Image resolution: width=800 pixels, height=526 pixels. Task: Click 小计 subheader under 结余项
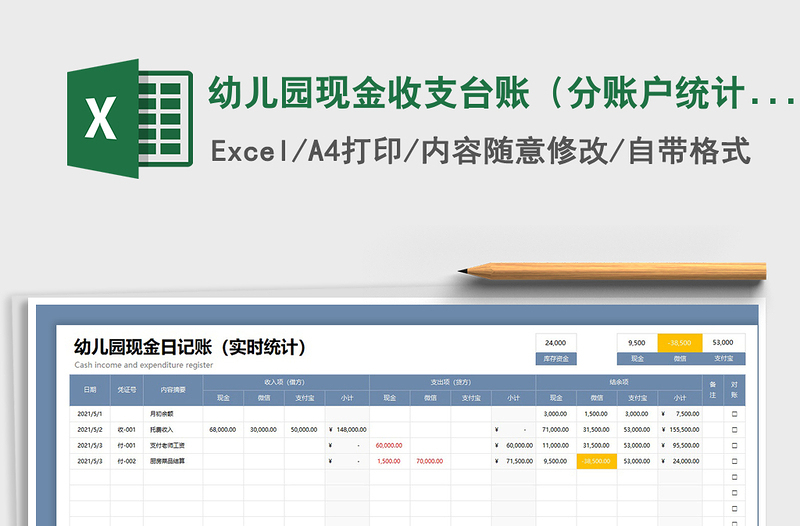[680, 398]
